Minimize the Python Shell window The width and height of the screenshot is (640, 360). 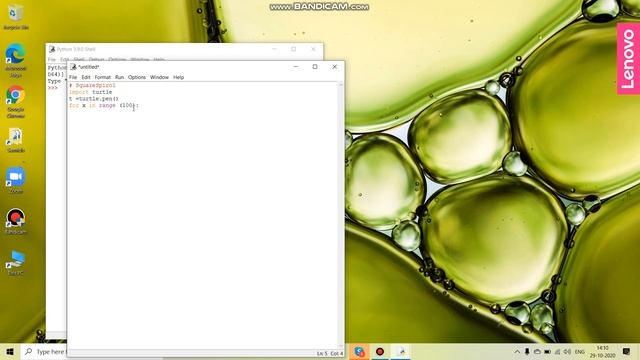pos(274,49)
